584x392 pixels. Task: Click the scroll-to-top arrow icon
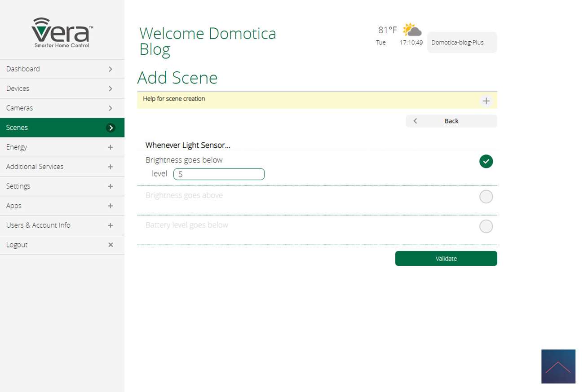tap(558, 366)
